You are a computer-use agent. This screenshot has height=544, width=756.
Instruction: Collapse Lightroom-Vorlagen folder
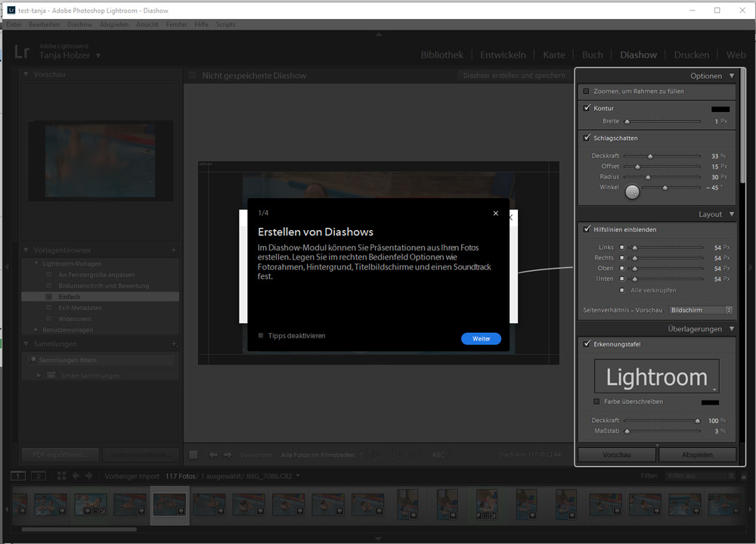36,263
